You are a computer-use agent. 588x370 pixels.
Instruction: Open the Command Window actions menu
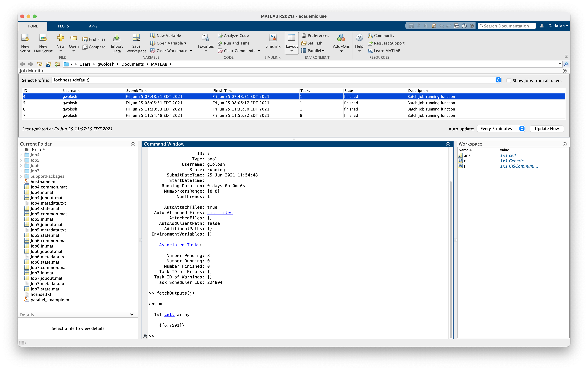(x=448, y=144)
